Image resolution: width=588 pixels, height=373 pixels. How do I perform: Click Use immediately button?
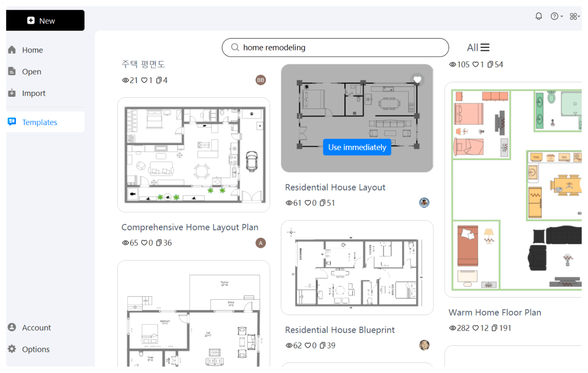click(x=357, y=147)
